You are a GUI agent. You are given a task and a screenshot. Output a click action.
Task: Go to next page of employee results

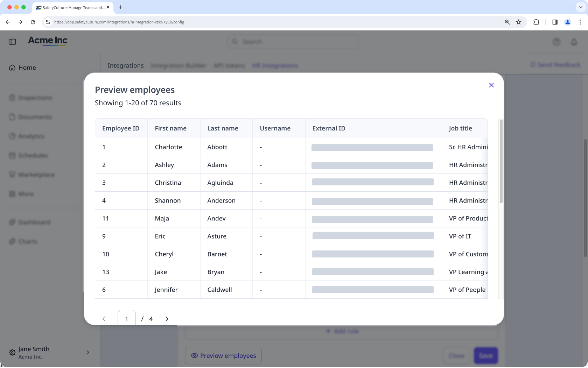coord(167,319)
